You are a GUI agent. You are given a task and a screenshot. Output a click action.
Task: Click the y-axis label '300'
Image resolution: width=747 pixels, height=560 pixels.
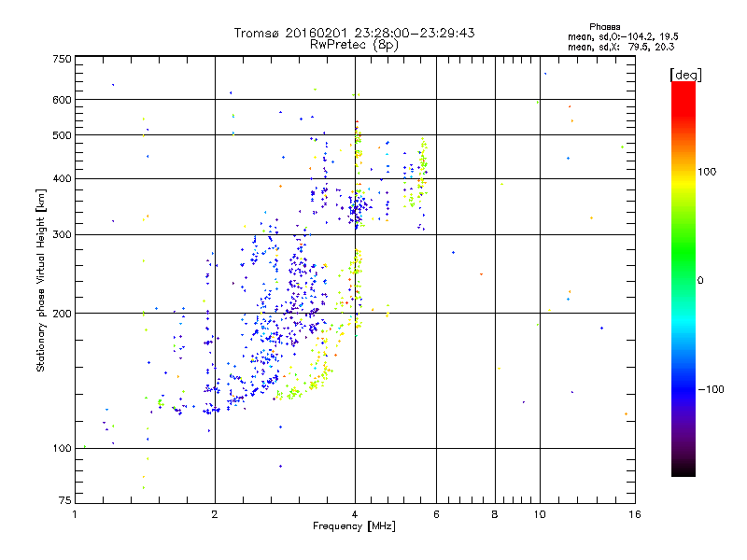[62, 235]
